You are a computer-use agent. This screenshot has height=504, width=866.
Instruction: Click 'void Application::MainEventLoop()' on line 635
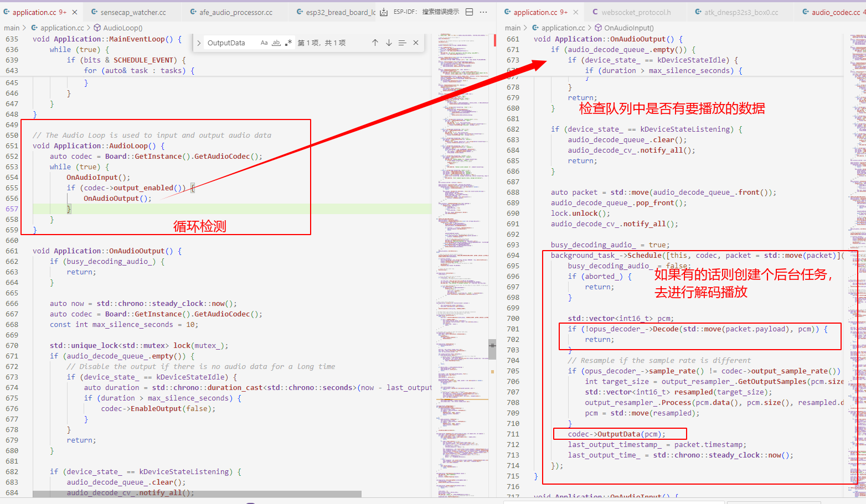coord(102,39)
